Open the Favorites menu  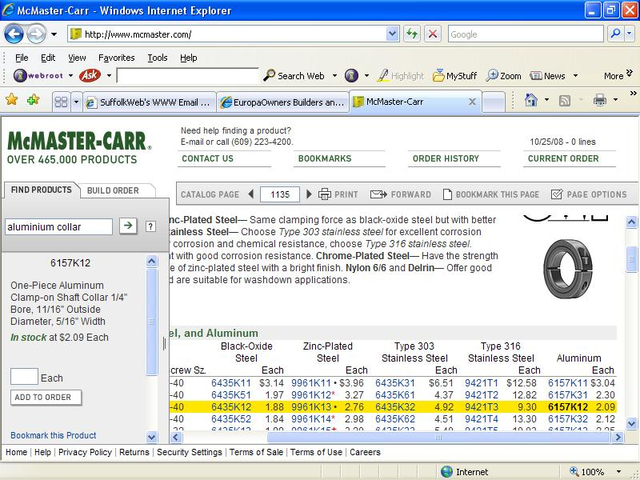116,58
